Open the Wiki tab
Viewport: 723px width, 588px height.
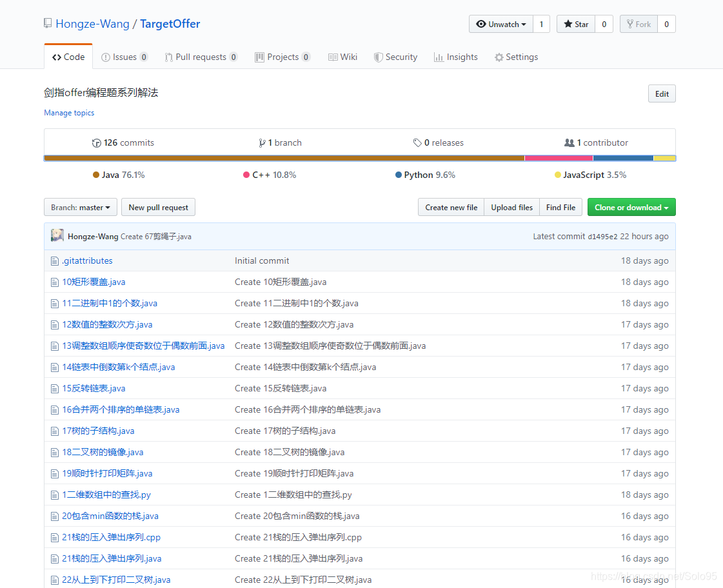pyautogui.click(x=342, y=57)
